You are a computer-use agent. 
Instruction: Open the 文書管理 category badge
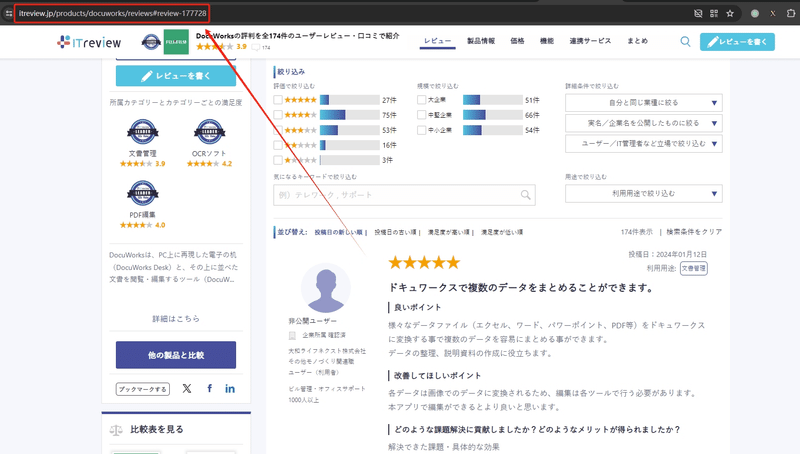click(142, 132)
